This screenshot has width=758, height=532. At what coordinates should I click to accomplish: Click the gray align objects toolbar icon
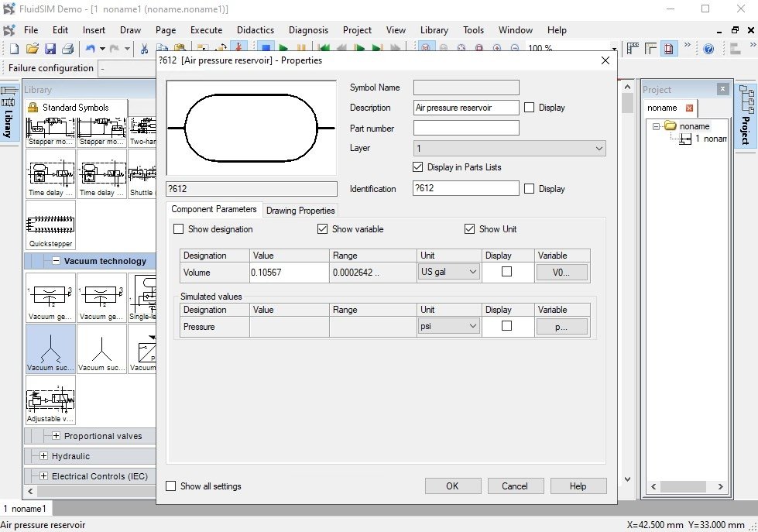pyautogui.click(x=736, y=48)
